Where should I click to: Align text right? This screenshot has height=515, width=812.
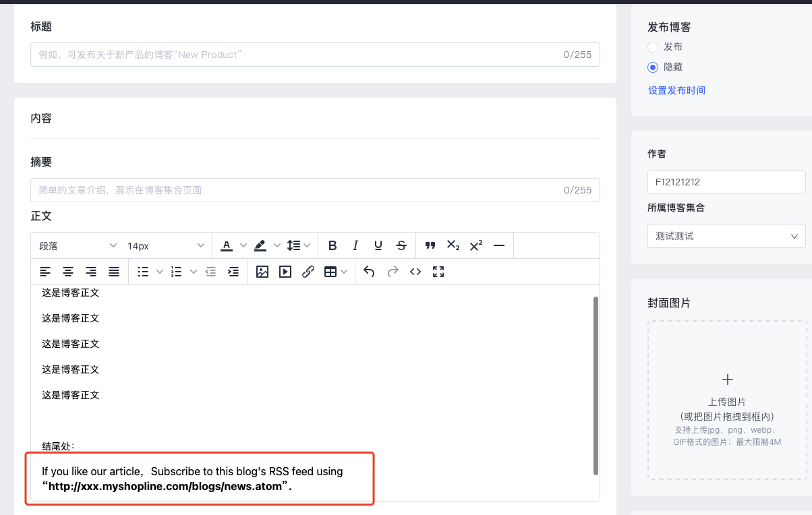pyautogui.click(x=91, y=272)
